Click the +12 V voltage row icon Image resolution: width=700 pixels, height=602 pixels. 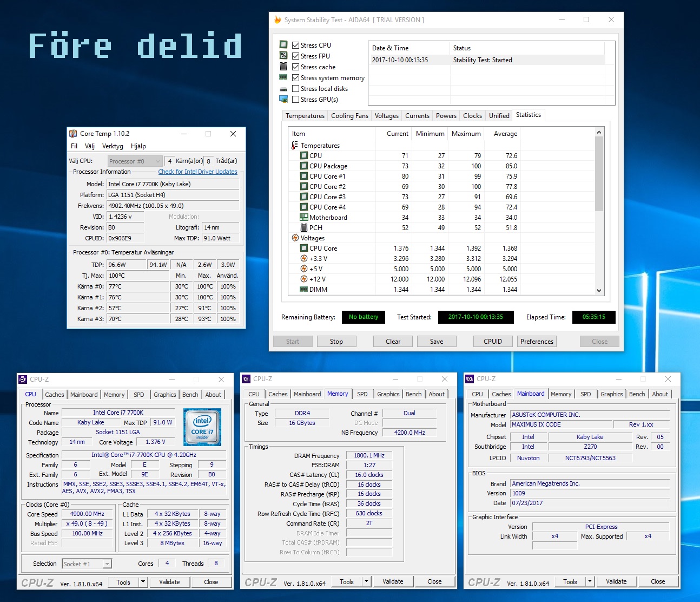click(304, 279)
